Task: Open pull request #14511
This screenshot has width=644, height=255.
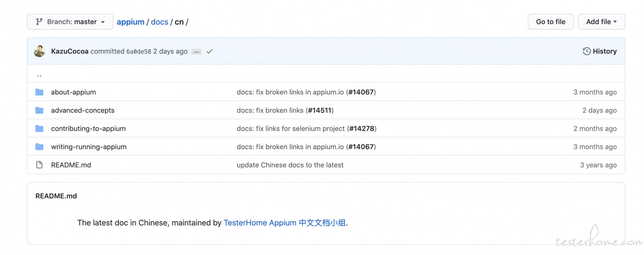Action: pos(320,110)
